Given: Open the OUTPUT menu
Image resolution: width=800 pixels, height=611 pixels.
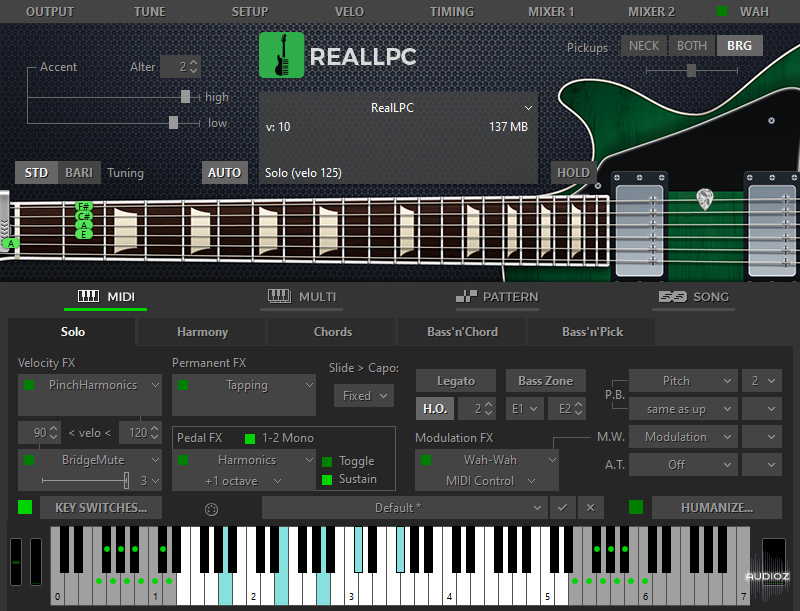Looking at the screenshot, I should [x=50, y=11].
